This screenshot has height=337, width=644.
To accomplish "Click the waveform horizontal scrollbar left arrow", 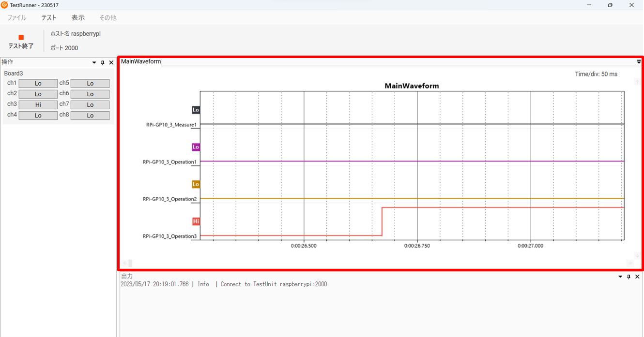I will (124, 263).
